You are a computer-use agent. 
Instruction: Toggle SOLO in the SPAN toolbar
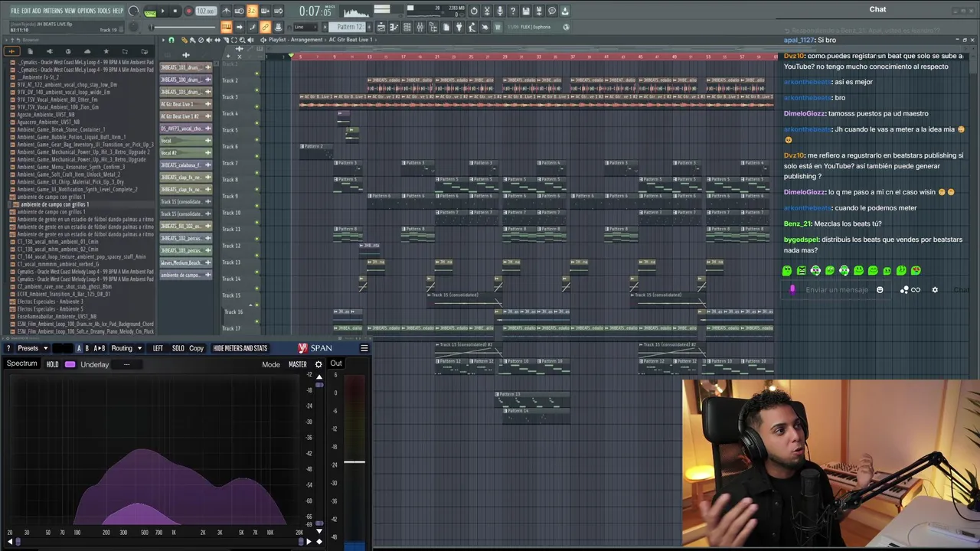click(178, 348)
